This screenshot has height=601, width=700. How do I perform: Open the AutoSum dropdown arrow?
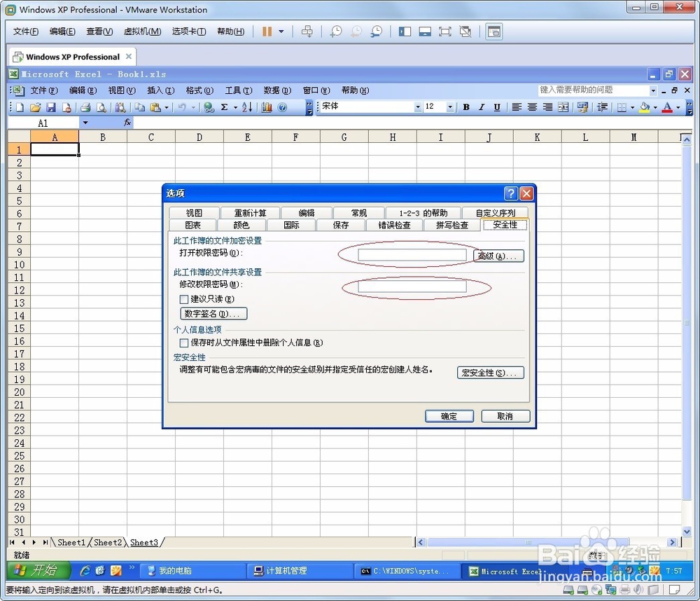(x=235, y=108)
